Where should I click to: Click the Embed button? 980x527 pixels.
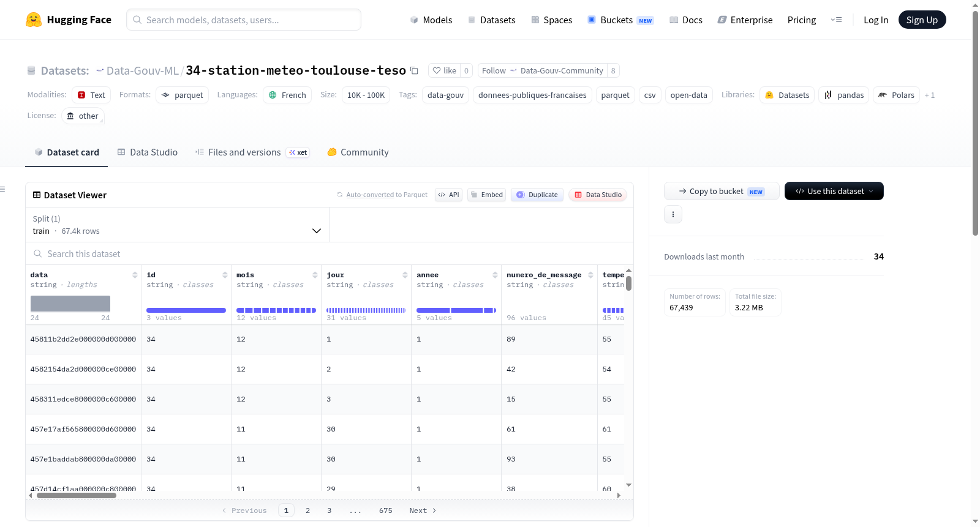[486, 195]
